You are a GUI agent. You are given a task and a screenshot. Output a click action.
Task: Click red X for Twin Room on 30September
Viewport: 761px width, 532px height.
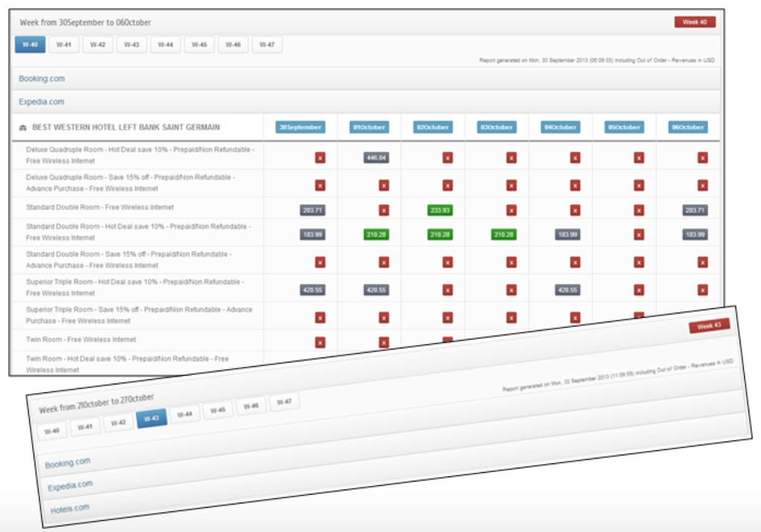(x=320, y=342)
